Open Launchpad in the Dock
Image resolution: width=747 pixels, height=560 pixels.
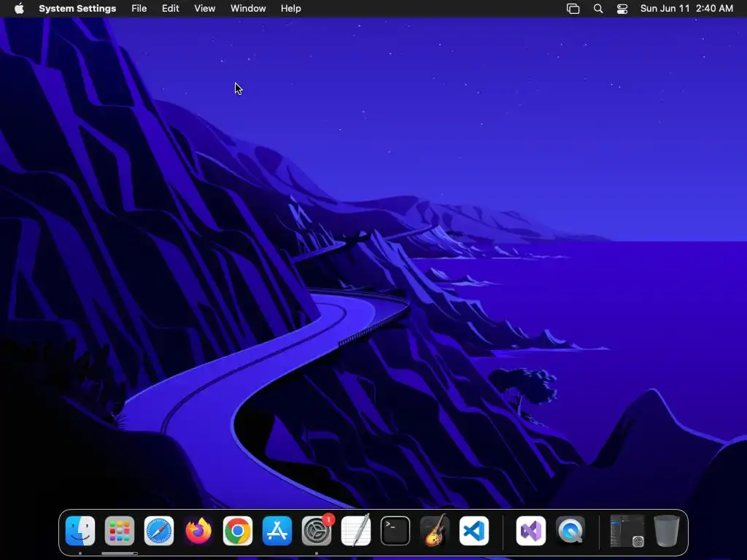[119, 531]
